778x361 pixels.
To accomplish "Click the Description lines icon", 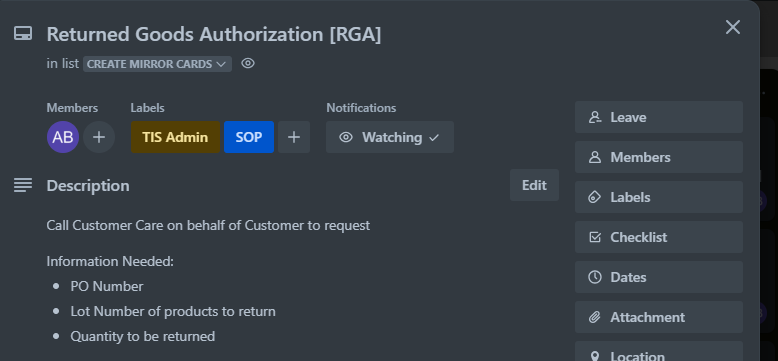I will pos(23,185).
